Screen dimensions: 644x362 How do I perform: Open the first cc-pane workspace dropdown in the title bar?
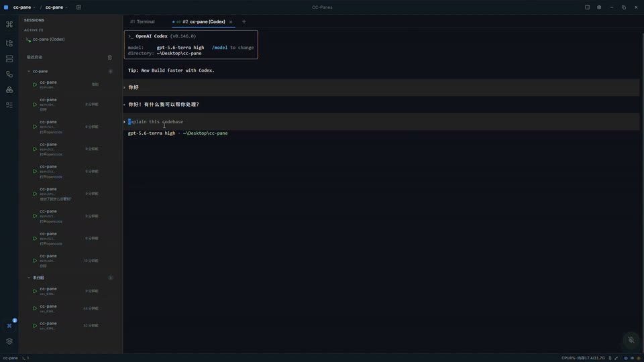click(x=24, y=7)
